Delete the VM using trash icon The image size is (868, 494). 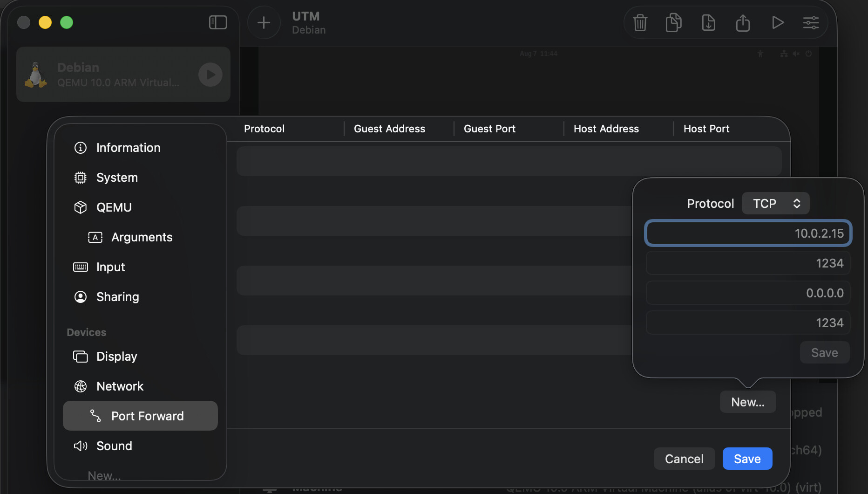point(640,22)
